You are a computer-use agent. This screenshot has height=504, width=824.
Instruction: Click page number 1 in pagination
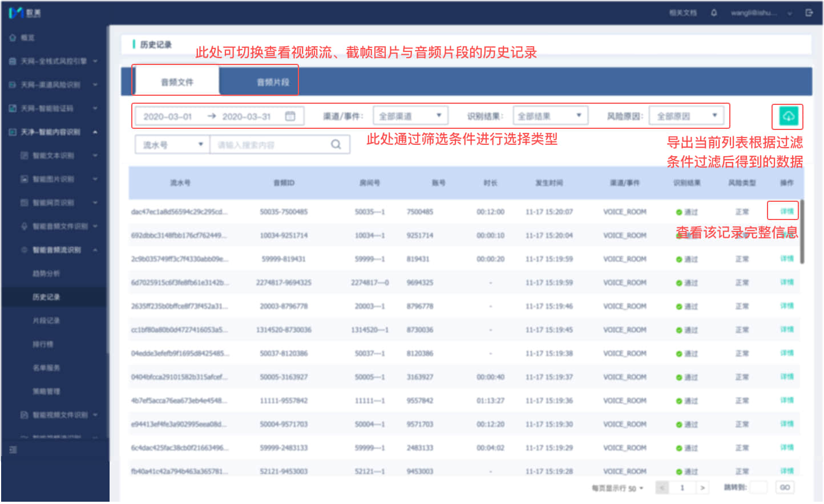coord(682,488)
